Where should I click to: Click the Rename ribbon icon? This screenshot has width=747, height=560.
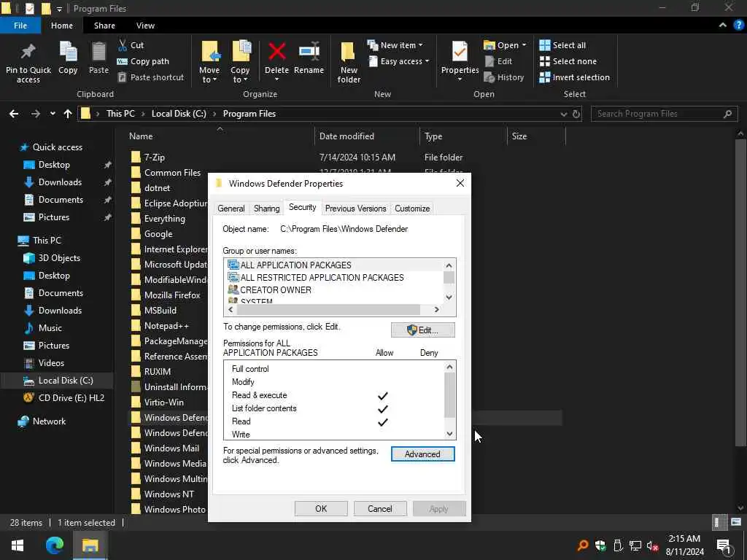coord(309,52)
